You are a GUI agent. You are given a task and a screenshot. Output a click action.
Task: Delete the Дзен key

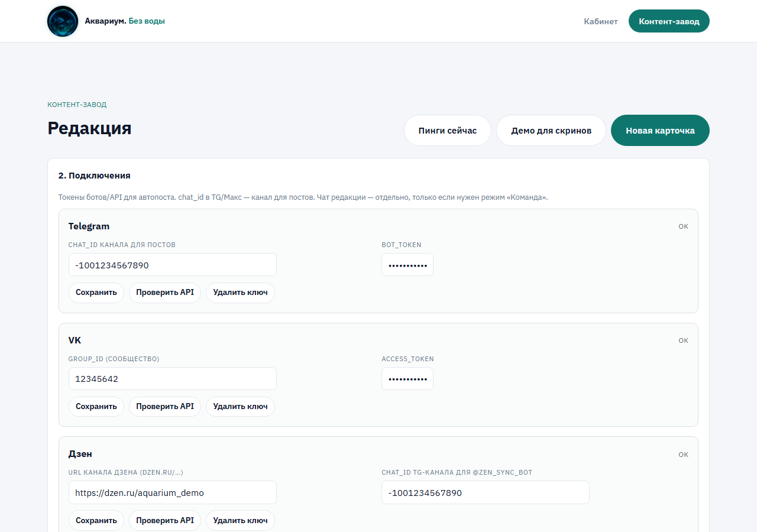(240, 520)
